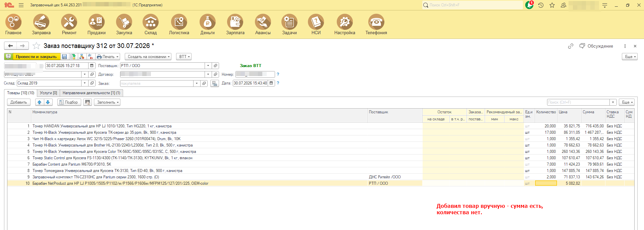This screenshot has height=230, width=644.
Task: Show Дт/Кт postings icon
Action: [x=90, y=57]
